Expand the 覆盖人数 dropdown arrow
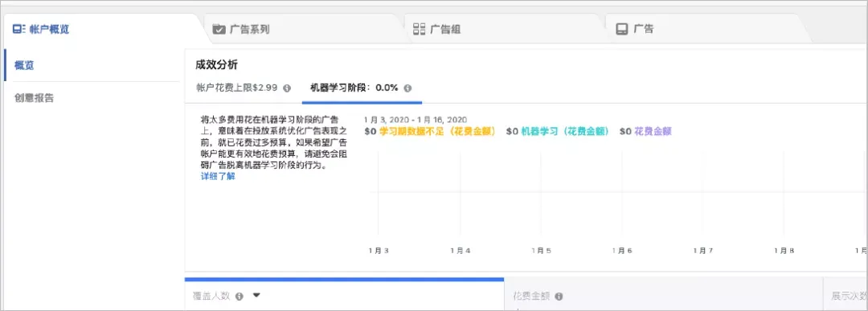The height and width of the screenshot is (311, 868). (x=256, y=296)
